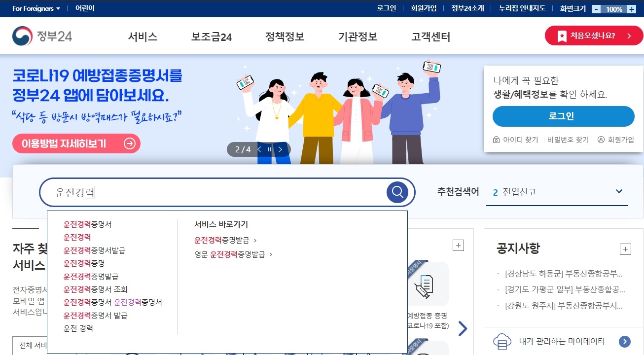Image resolution: width=644 pixels, height=355 pixels.
Task: Go to next banner slide
Action: point(280,149)
